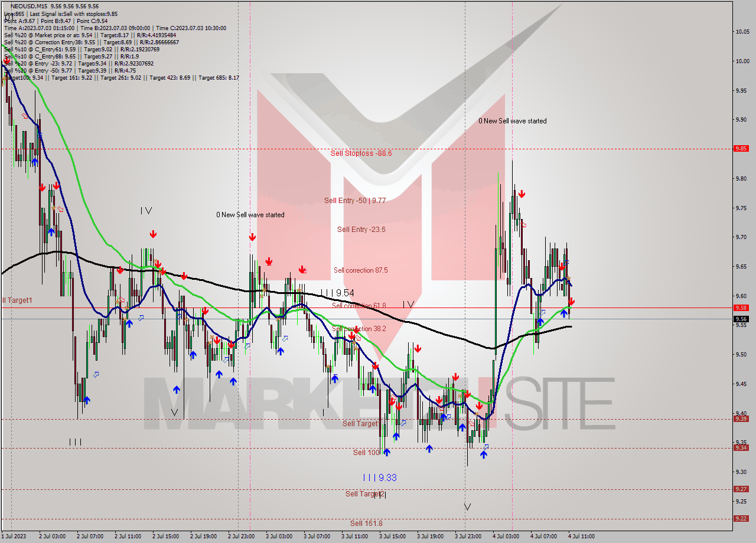This screenshot has height=543, width=756.
Task: Click the red 9.34 price tag
Action: pos(741,447)
